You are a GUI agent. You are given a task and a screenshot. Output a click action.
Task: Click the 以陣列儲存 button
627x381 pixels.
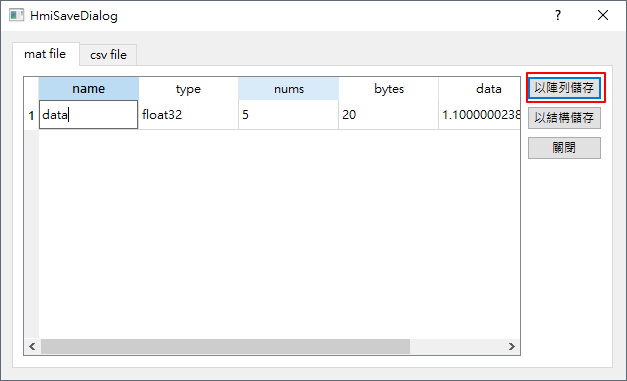tap(564, 88)
